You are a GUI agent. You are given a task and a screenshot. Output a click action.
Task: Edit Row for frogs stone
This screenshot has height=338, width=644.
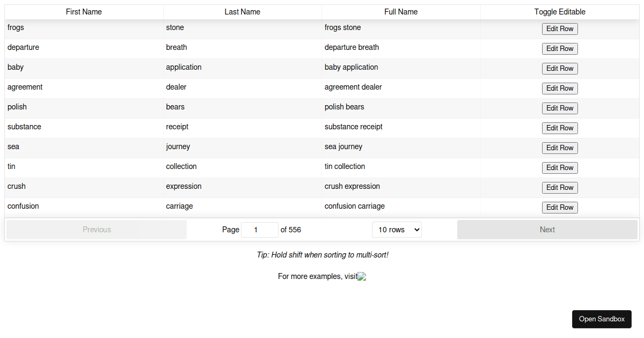point(560,28)
